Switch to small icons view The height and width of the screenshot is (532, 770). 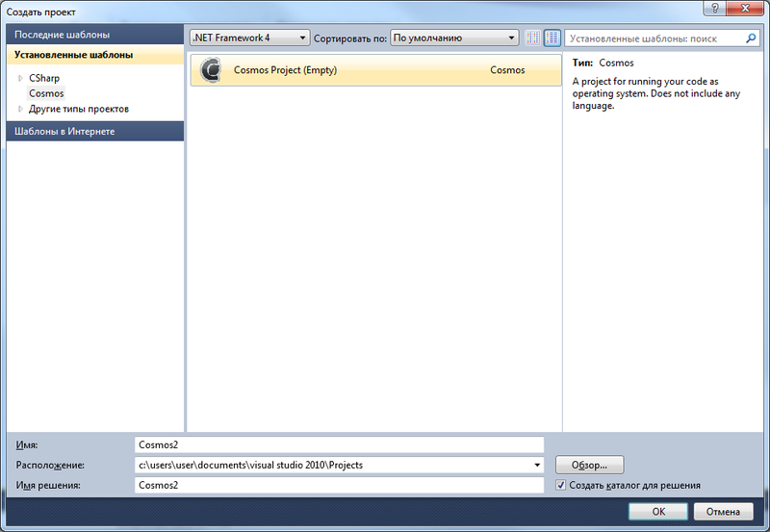click(x=532, y=38)
